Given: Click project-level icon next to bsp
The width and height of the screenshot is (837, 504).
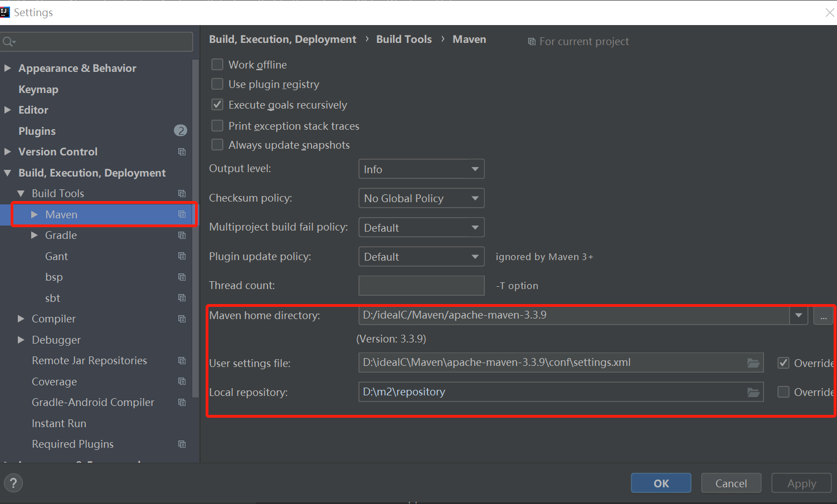Looking at the screenshot, I should (182, 277).
